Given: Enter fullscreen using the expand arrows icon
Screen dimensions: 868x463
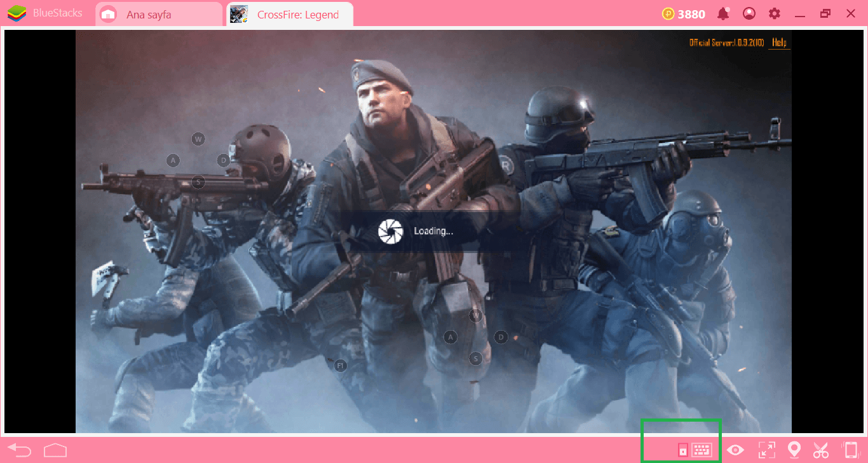Looking at the screenshot, I should (x=767, y=450).
